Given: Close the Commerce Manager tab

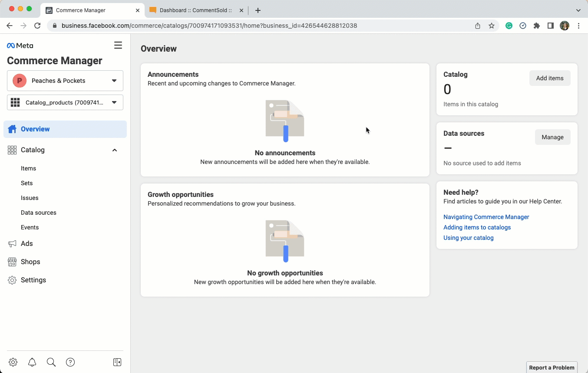Looking at the screenshot, I should tap(138, 10).
